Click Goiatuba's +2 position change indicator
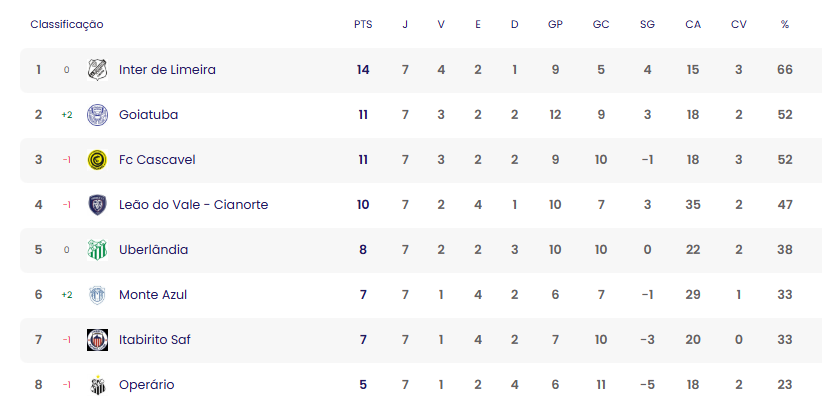This screenshot has height=418, width=822. coord(67,115)
